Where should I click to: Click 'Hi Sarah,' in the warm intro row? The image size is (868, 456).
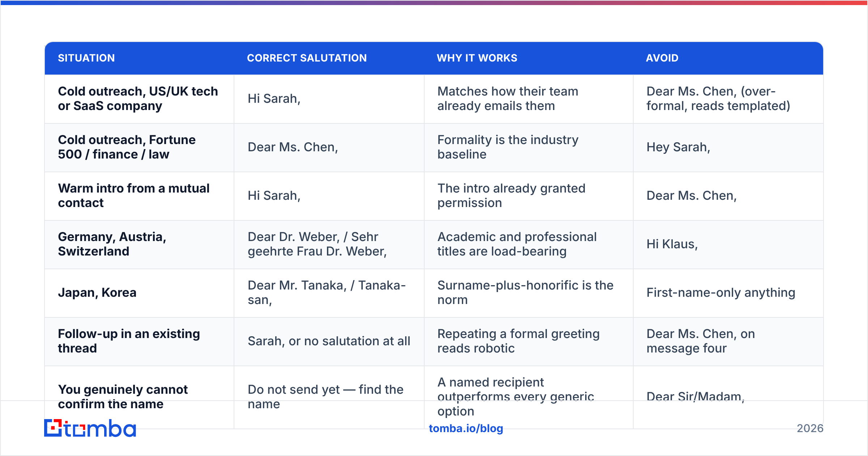tap(274, 195)
